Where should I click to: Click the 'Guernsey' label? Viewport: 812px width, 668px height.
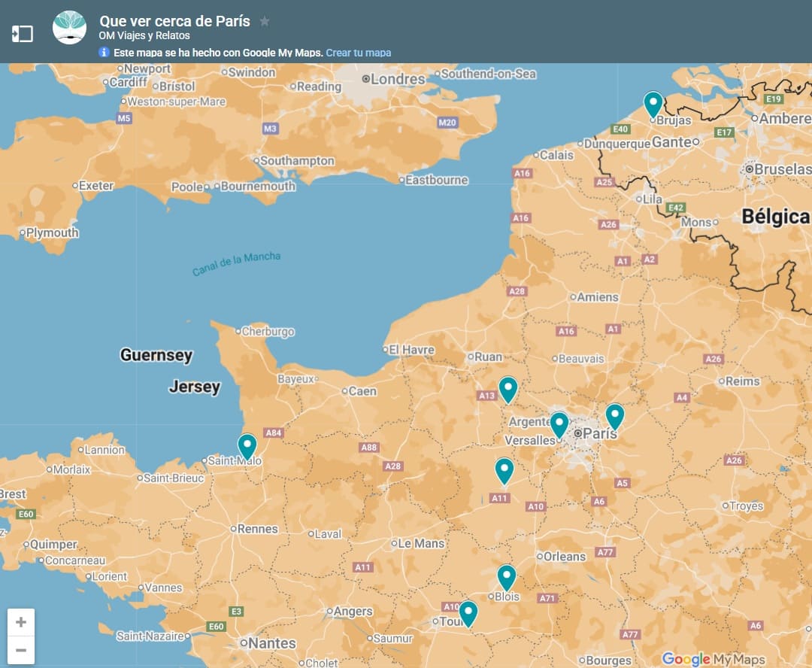point(156,355)
